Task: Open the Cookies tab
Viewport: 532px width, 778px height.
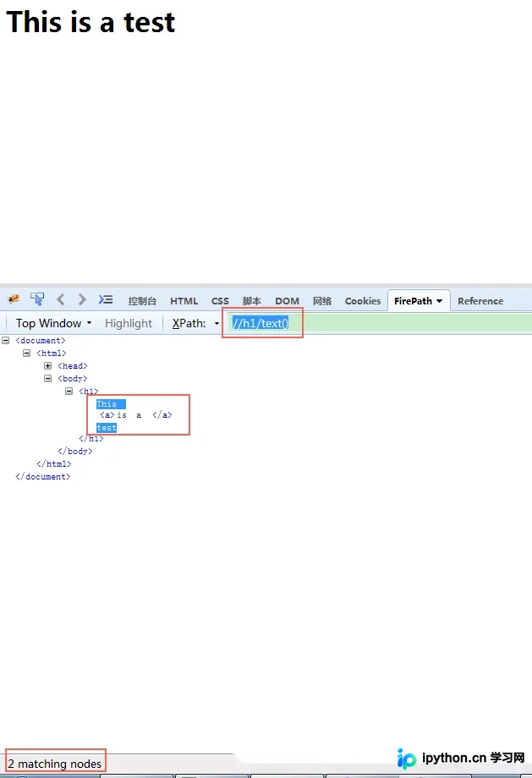Action: point(363,301)
